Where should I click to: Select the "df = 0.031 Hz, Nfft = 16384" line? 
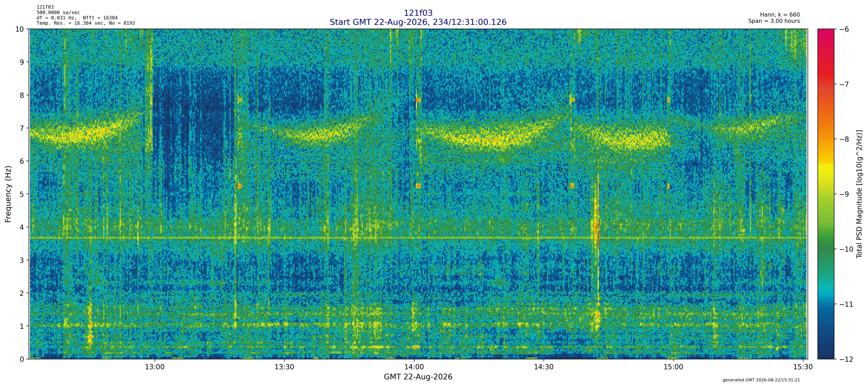tap(77, 18)
